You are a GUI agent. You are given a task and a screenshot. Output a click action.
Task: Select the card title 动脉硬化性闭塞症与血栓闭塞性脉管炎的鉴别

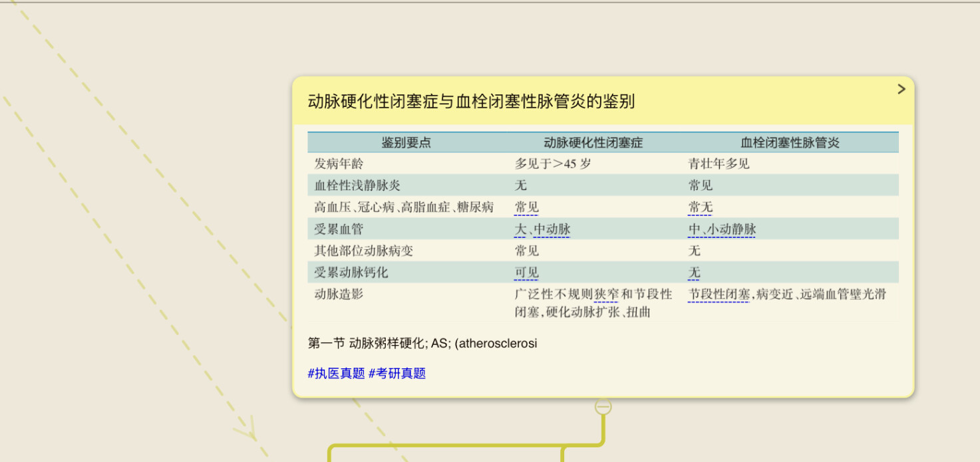click(x=471, y=102)
